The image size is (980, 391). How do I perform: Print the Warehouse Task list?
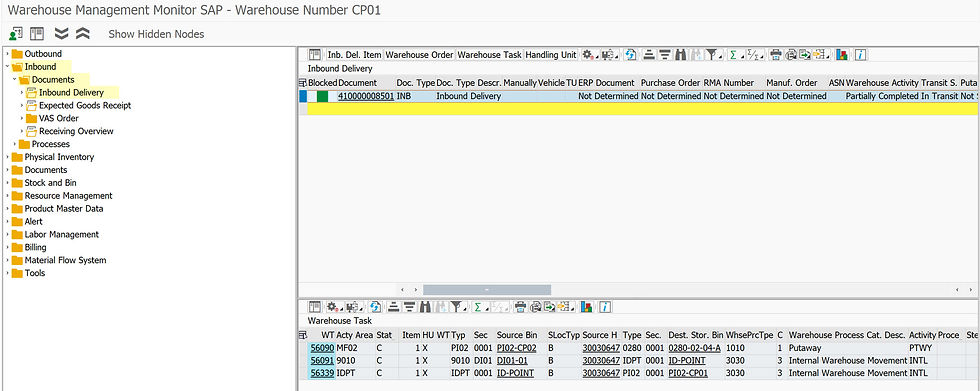(x=521, y=307)
